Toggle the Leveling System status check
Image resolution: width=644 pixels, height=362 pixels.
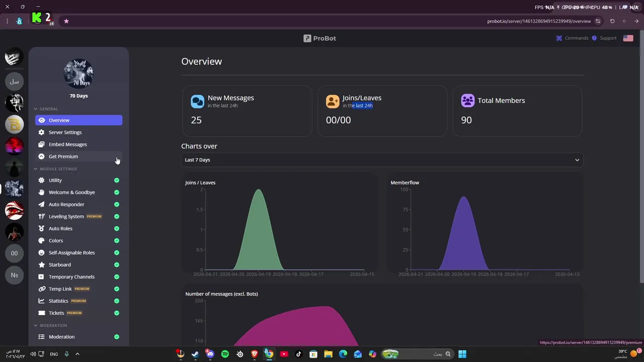(x=117, y=216)
